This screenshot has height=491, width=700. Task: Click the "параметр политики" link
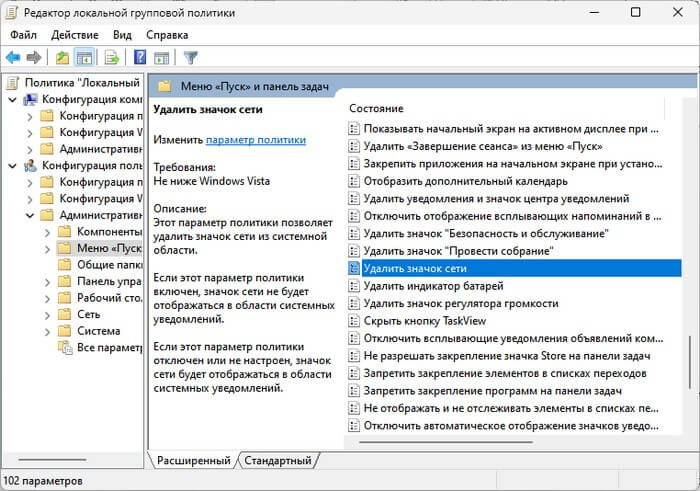click(256, 141)
